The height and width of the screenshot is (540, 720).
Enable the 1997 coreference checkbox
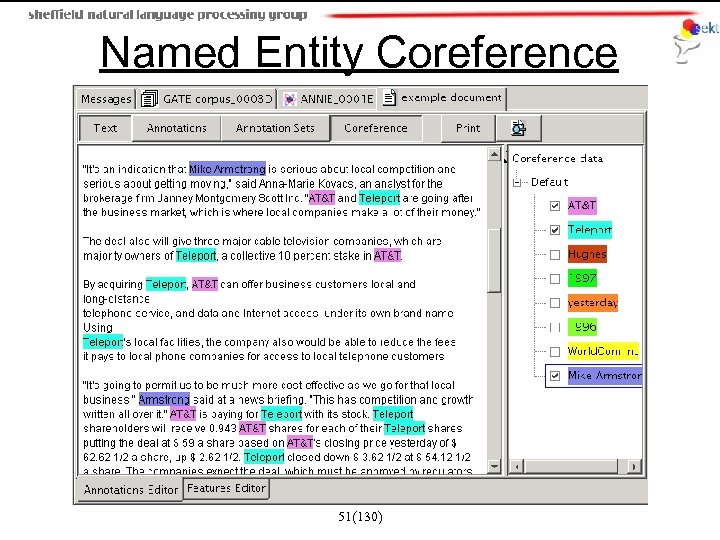(555, 279)
